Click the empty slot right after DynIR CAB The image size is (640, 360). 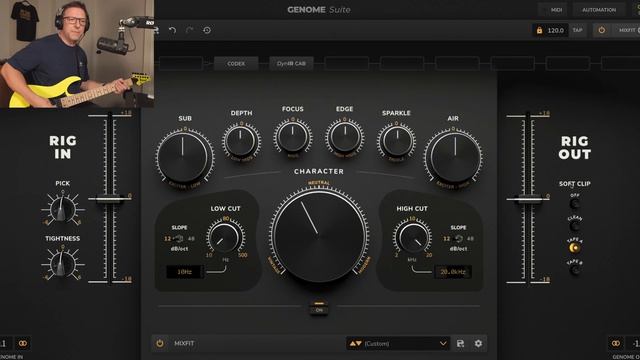[347, 64]
